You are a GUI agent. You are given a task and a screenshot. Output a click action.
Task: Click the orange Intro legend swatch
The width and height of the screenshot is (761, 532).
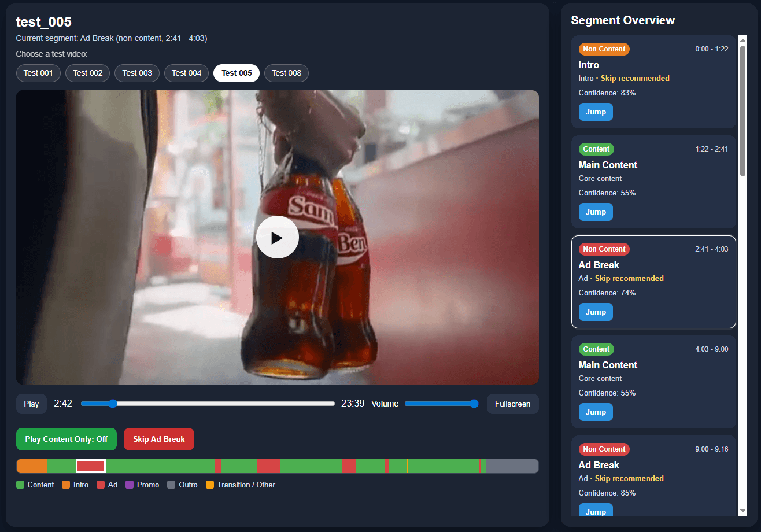(x=66, y=485)
